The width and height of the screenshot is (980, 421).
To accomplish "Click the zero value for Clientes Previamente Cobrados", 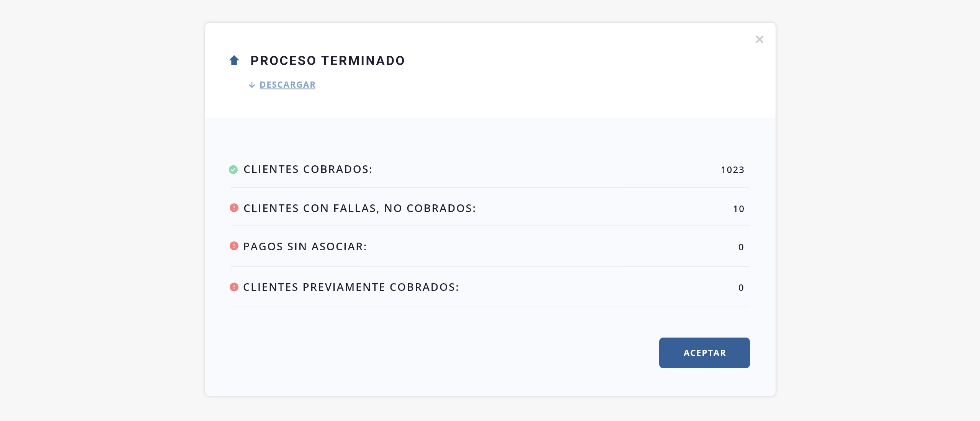I will click(x=741, y=288).
